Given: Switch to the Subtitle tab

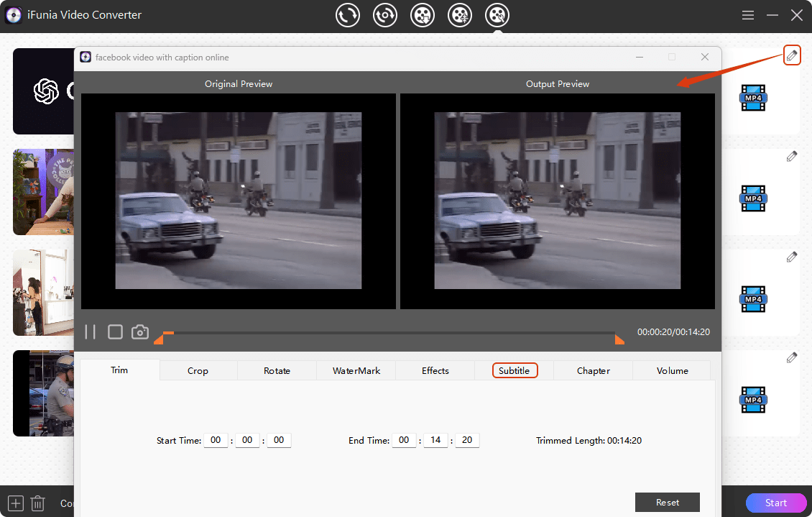Looking at the screenshot, I should coord(515,370).
